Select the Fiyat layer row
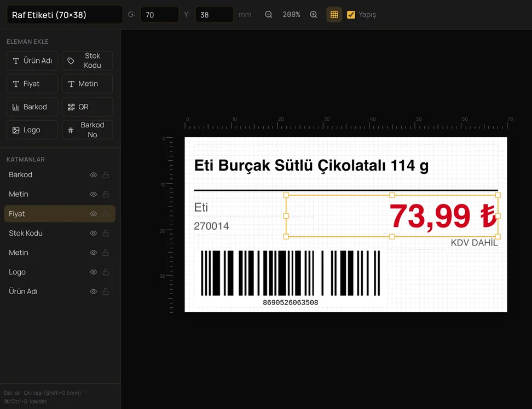Screen dimensions: 532x409 pyautogui.click(x=59, y=214)
